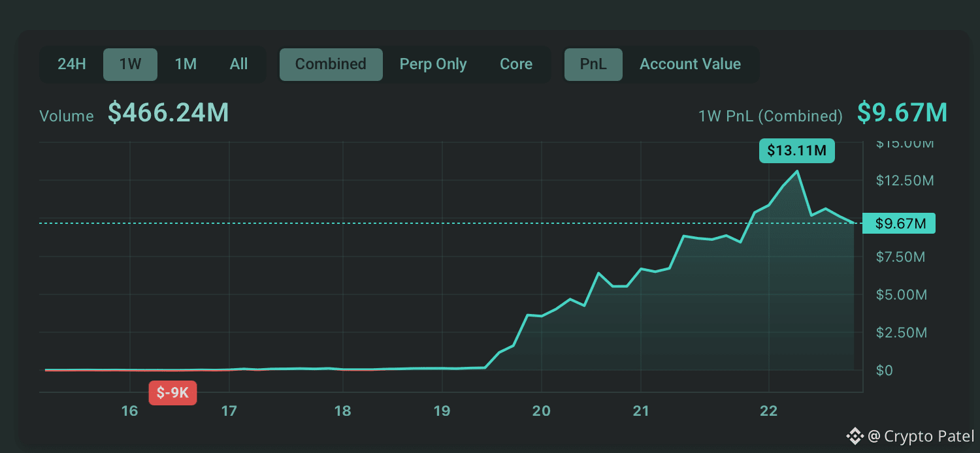Click the $9.67M current value tag
The image size is (980, 453).
click(x=900, y=224)
